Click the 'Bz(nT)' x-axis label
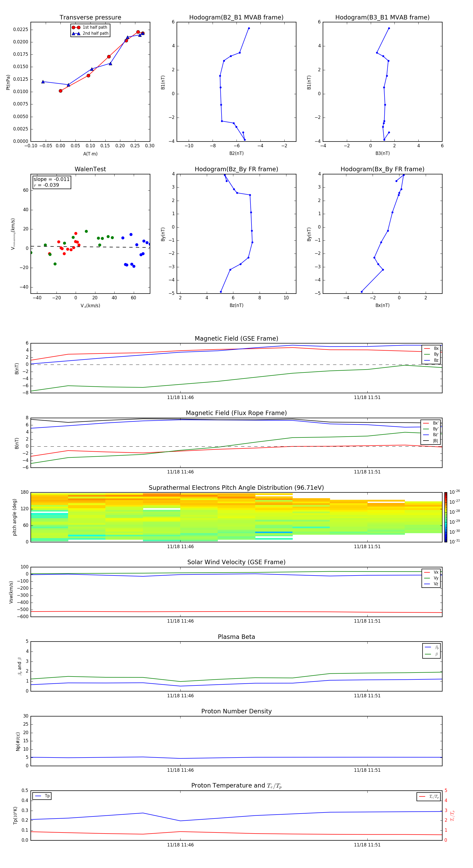 click(x=236, y=305)
